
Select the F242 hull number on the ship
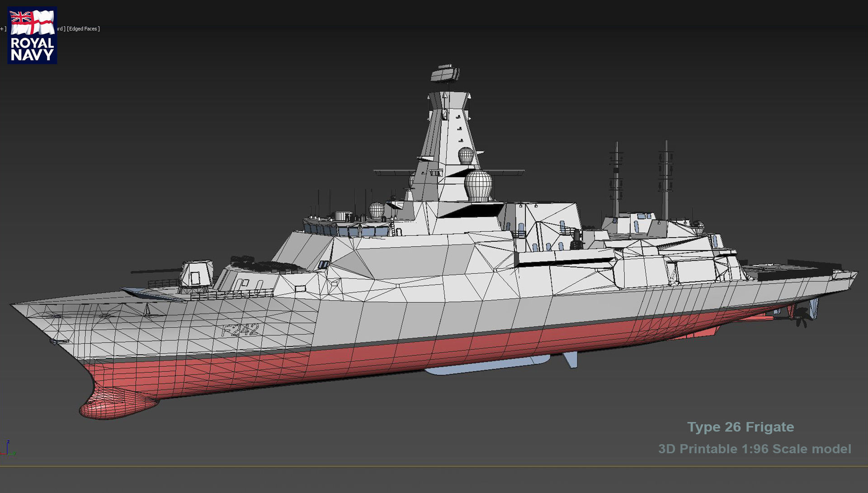coord(240,330)
